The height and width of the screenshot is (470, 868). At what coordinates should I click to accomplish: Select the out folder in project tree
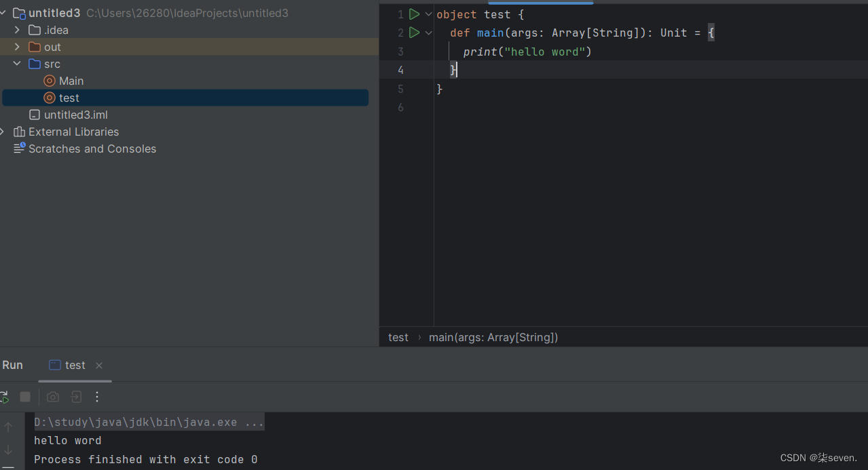[x=51, y=47]
